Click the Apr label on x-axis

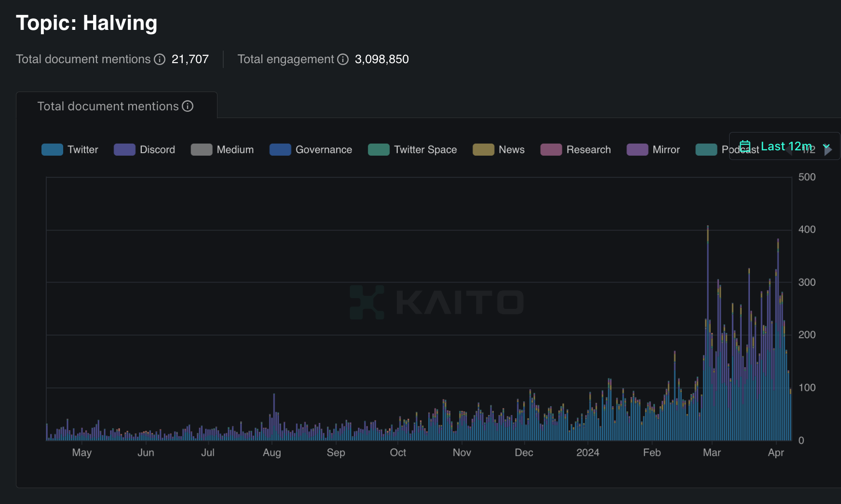(776, 452)
